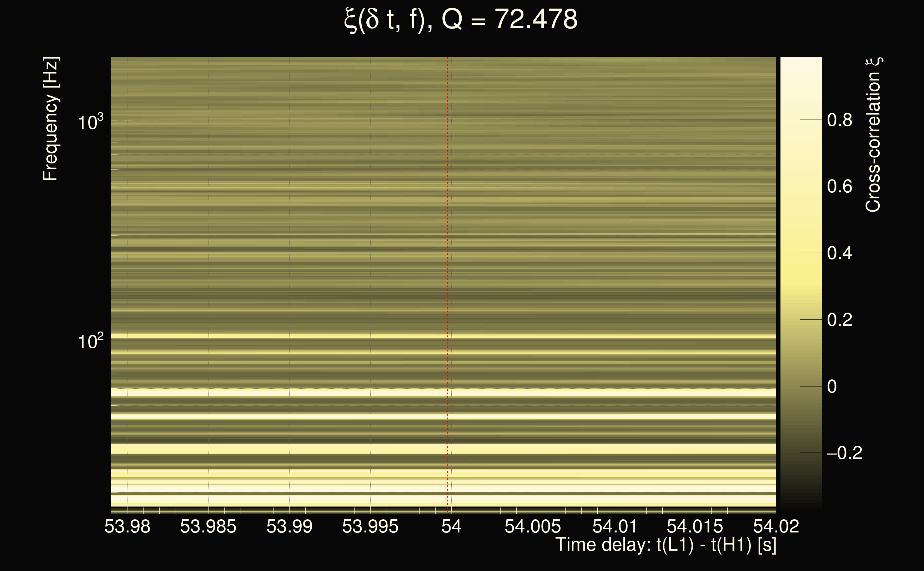Click the Cross-correlation ξ colorbar label
924x571 pixels.
(x=873, y=135)
